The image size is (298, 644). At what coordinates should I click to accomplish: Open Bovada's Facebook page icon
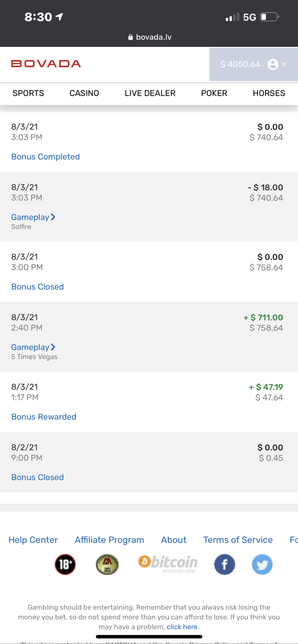pos(224,564)
